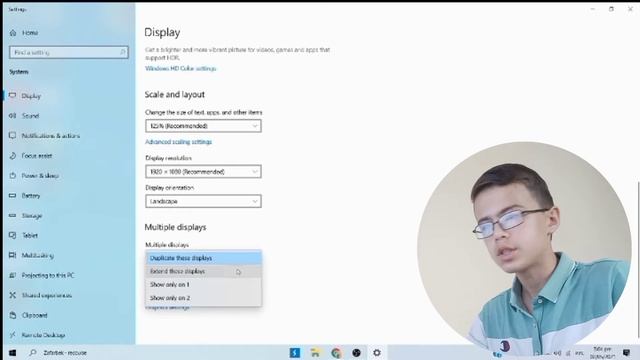Open Display settings in sidebar

tap(31, 96)
